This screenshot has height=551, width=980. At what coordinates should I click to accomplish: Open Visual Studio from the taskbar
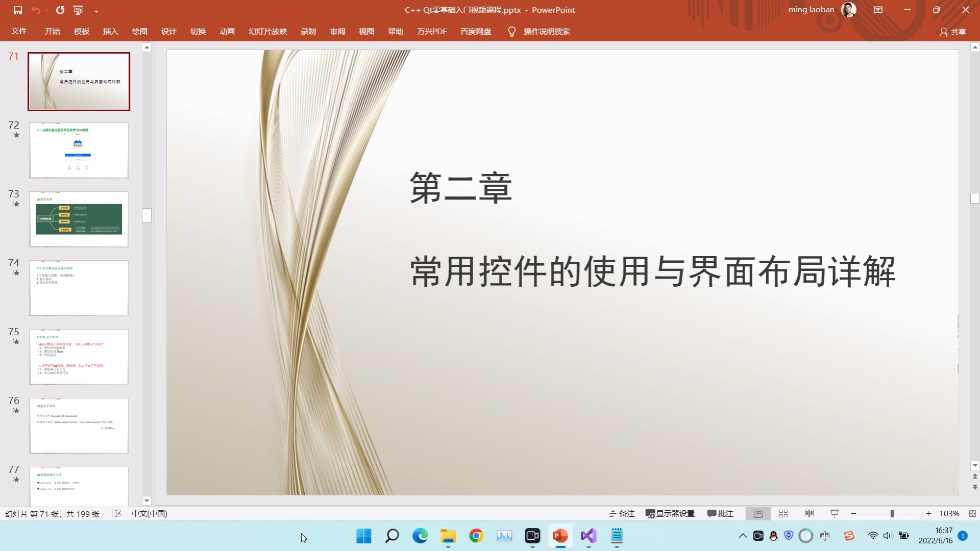(588, 536)
